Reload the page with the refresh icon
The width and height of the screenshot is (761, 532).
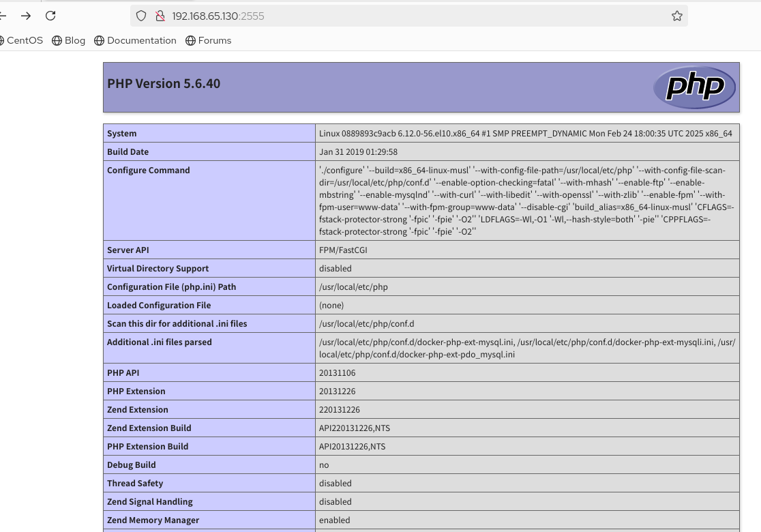coord(50,16)
